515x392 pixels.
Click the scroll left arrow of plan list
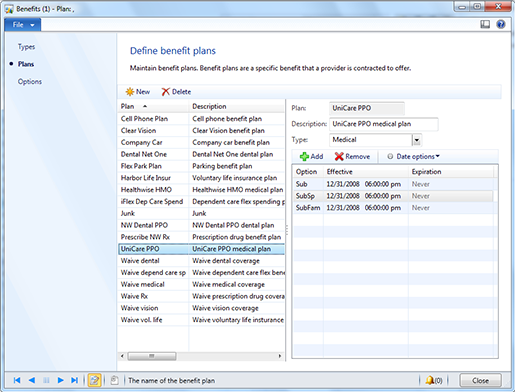(x=122, y=356)
